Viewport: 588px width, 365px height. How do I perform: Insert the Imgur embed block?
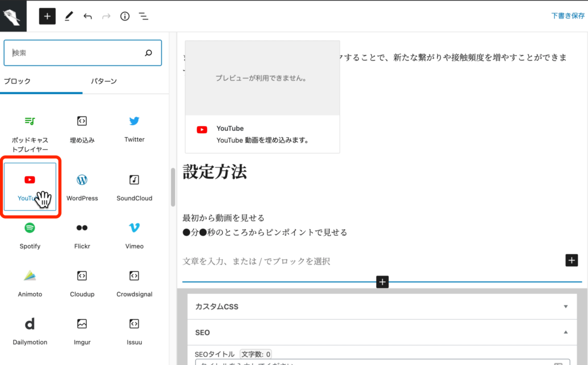pos(82,331)
